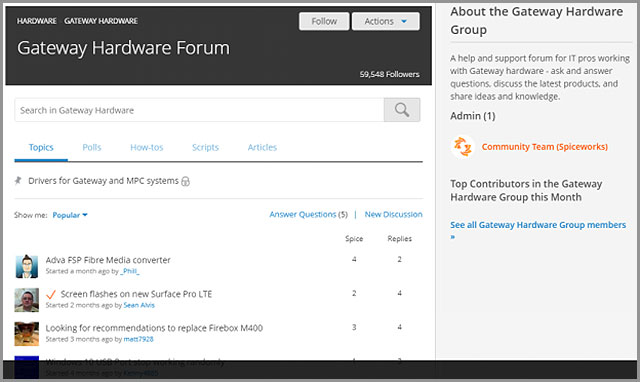The width and height of the screenshot is (640, 382).
Task: Switch to the Topics tab
Action: 41,147
